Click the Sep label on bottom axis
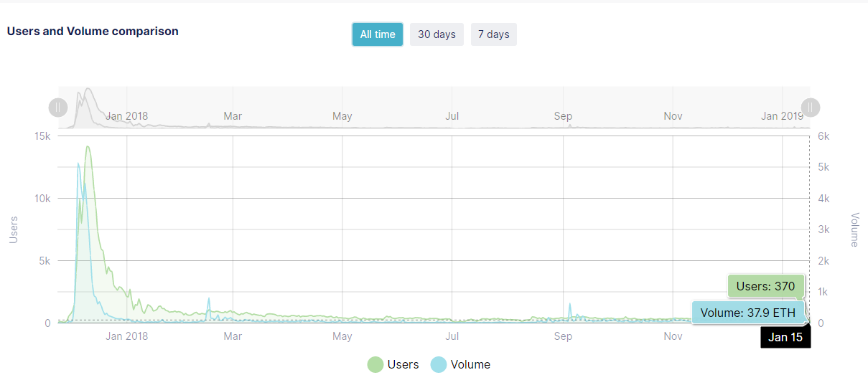The width and height of the screenshot is (868, 375). click(563, 336)
